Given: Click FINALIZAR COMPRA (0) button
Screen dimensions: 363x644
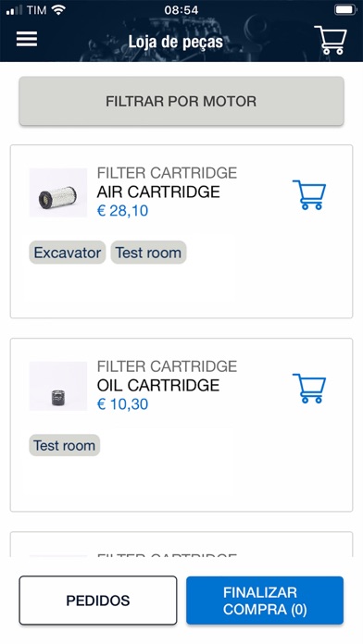Looking at the screenshot, I should tap(265, 601).
